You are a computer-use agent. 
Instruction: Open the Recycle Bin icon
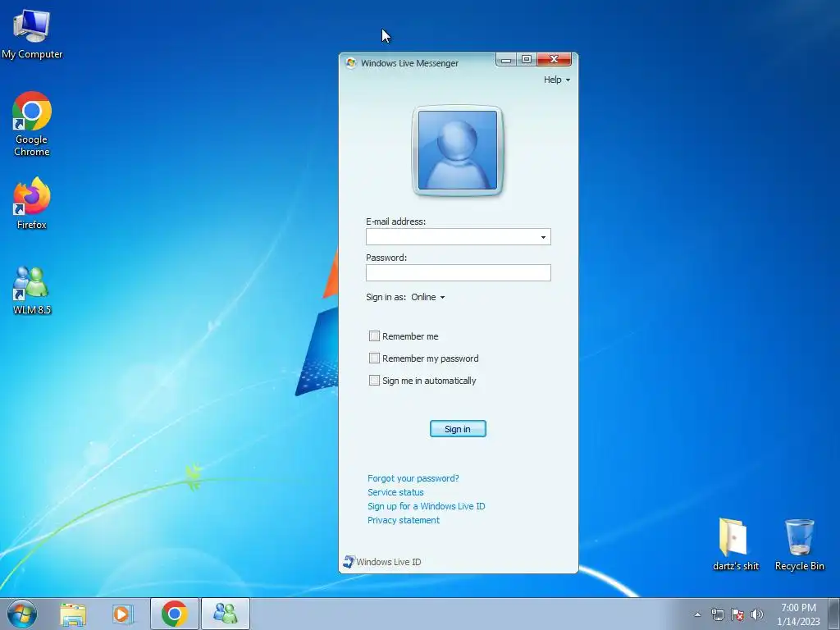click(x=799, y=545)
